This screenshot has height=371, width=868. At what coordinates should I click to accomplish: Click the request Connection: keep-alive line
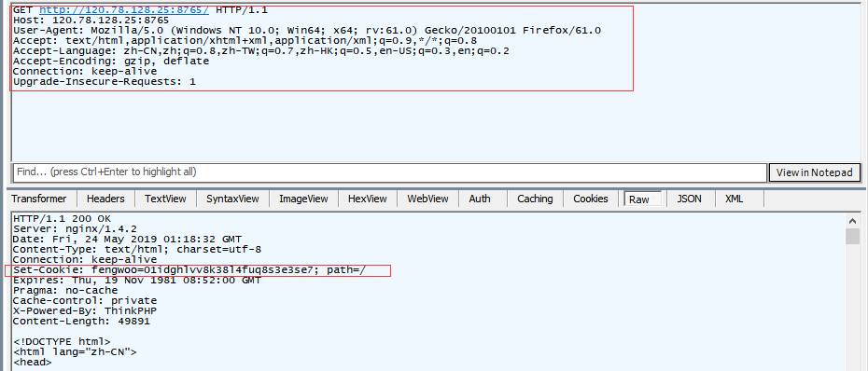pos(85,72)
